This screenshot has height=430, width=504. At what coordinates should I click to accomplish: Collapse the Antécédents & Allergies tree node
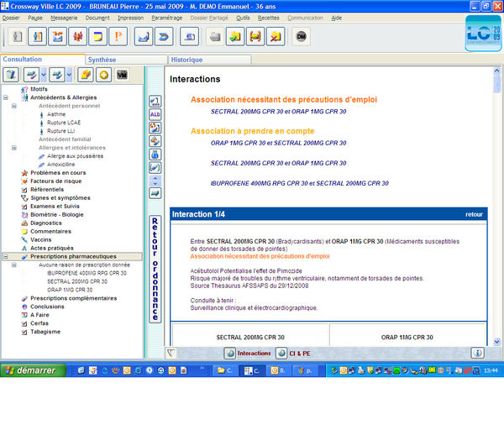point(6,97)
